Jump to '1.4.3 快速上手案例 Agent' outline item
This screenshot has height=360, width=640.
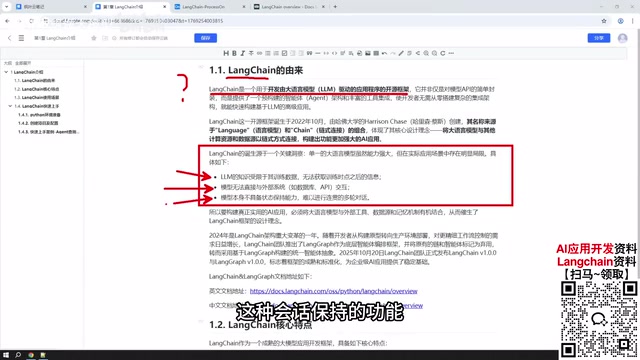click(x=49, y=132)
